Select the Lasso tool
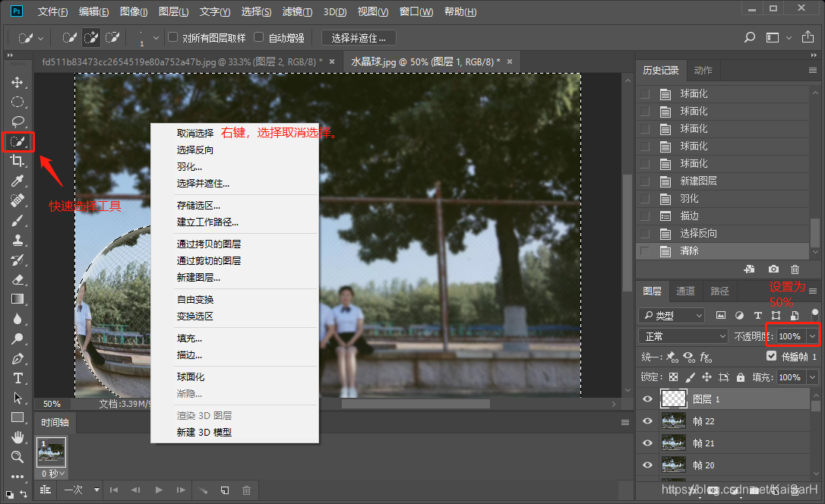 pos(17,121)
